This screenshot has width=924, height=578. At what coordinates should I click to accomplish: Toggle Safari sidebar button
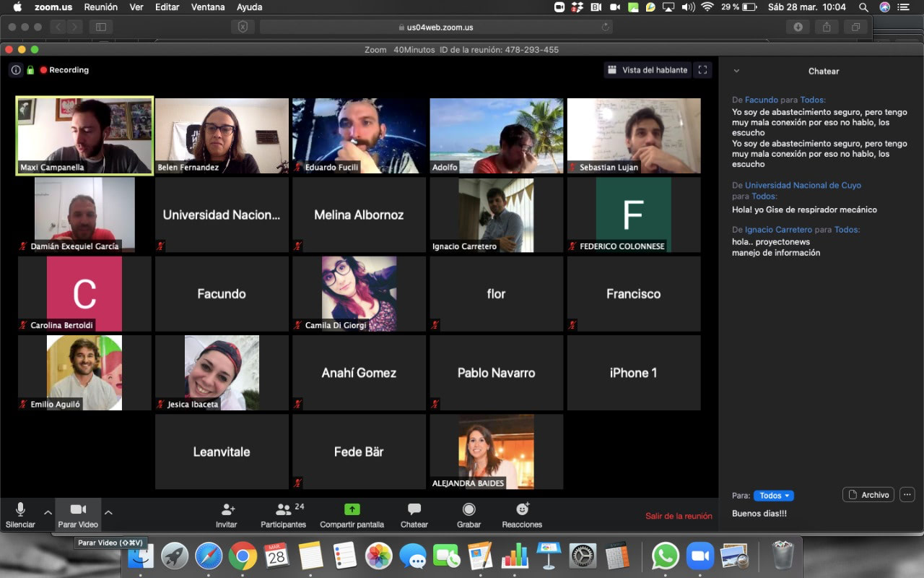[x=100, y=27]
